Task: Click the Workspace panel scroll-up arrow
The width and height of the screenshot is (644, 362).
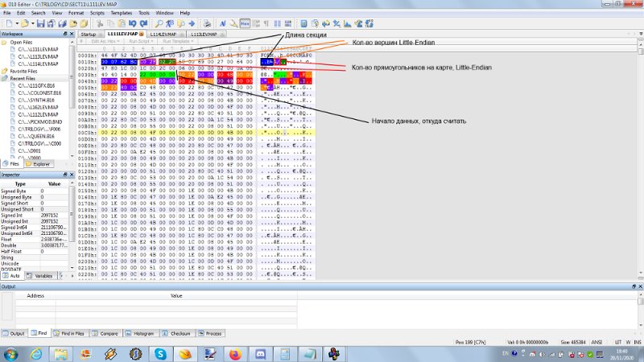Action: pyautogui.click(x=72, y=42)
